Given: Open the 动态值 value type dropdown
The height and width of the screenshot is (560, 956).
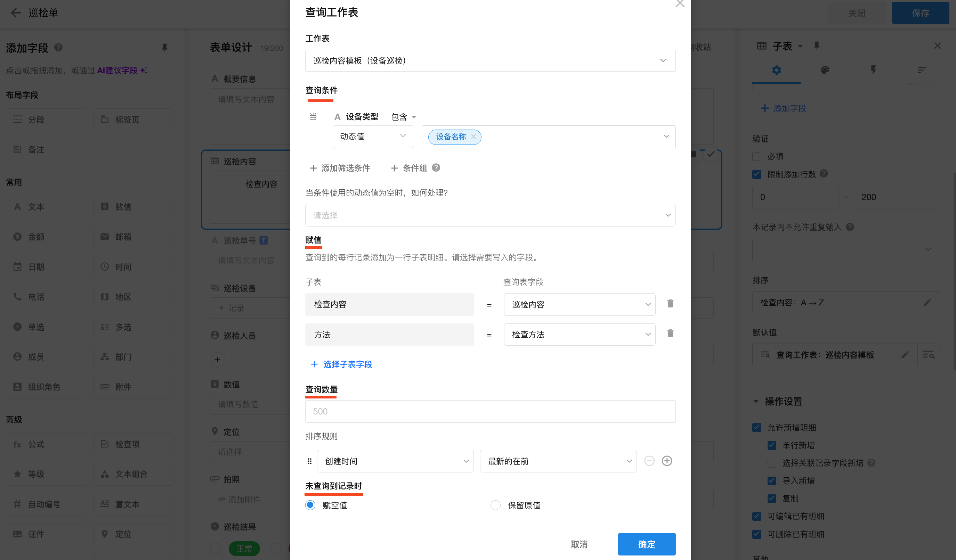Looking at the screenshot, I should (x=373, y=137).
